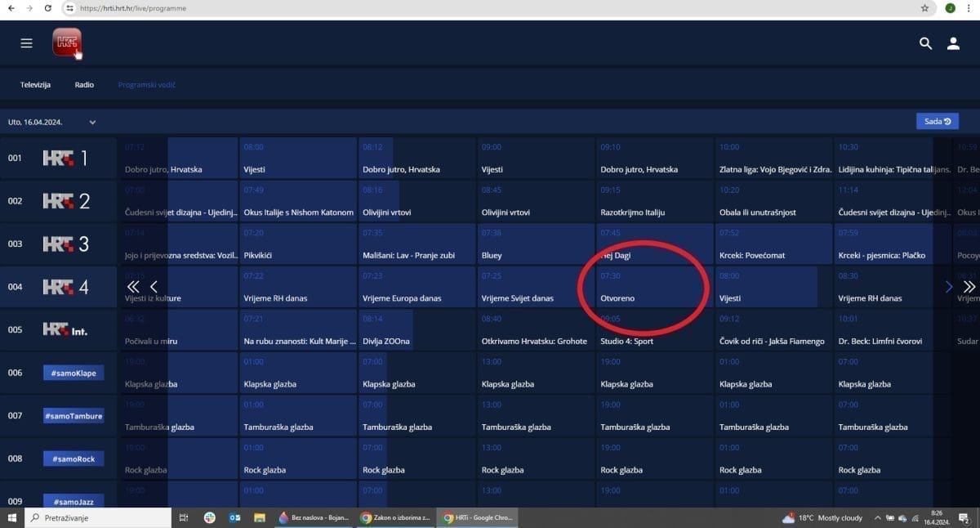Bookmark this page with star icon
This screenshot has width=980, height=528.
924,8
